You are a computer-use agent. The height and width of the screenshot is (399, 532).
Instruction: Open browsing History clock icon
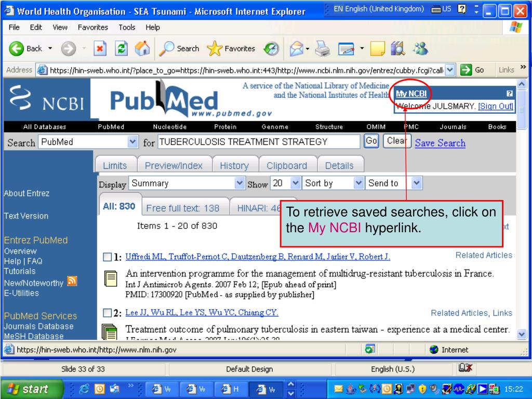coord(271,48)
